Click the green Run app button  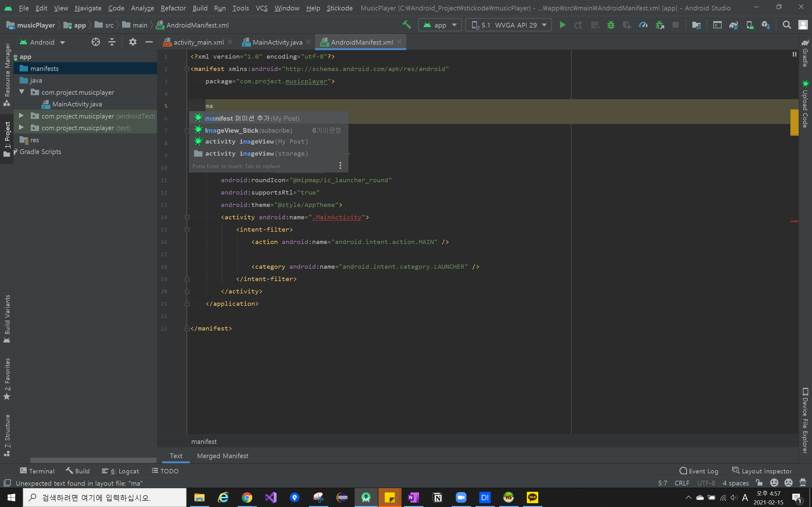[x=562, y=25]
